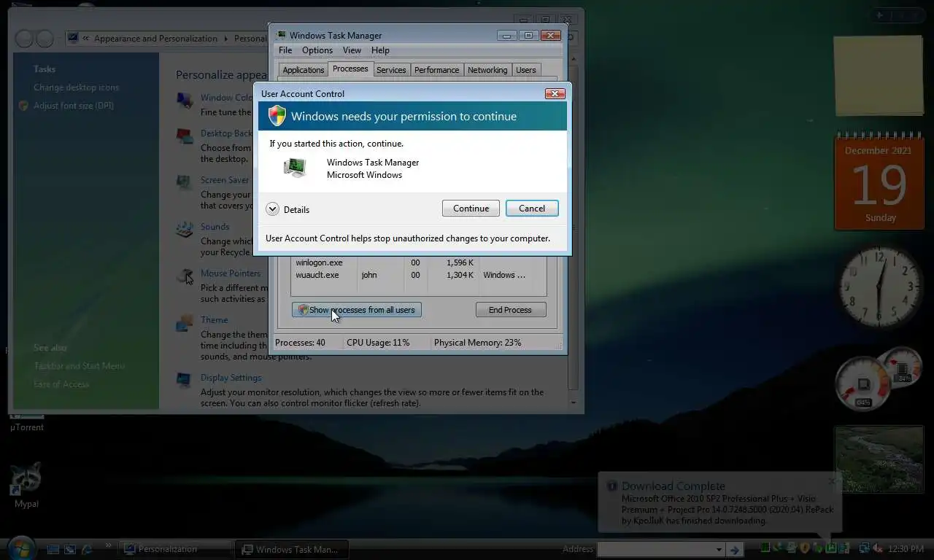The width and height of the screenshot is (934, 560).
Task: Switch to the Services tab in Task Manager
Action: pos(391,70)
